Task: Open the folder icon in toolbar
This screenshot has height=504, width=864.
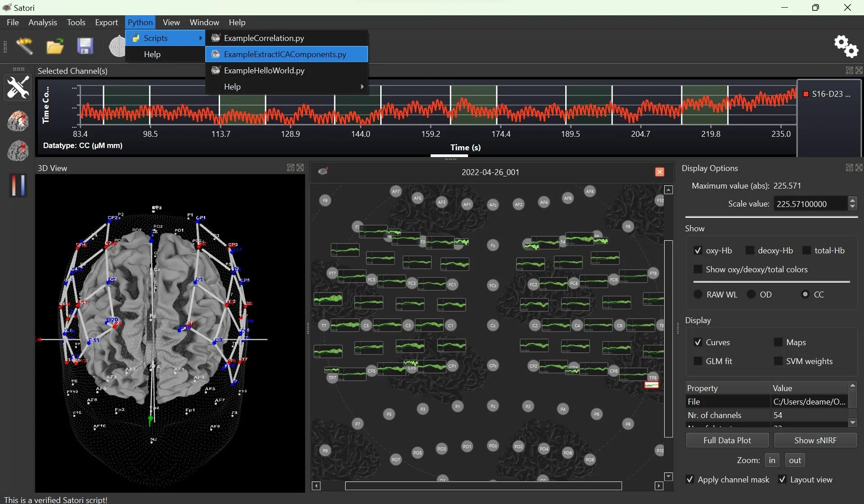Action: coord(55,46)
